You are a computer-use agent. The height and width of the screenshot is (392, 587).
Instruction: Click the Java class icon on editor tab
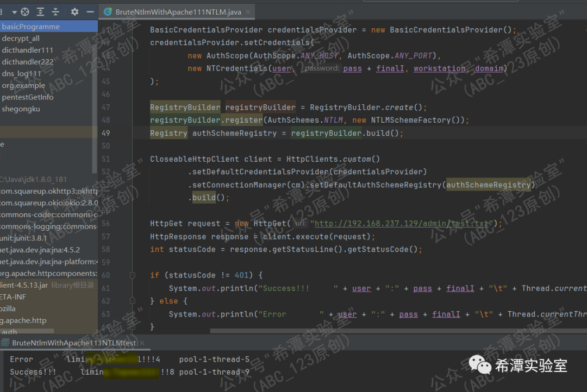[x=108, y=12]
